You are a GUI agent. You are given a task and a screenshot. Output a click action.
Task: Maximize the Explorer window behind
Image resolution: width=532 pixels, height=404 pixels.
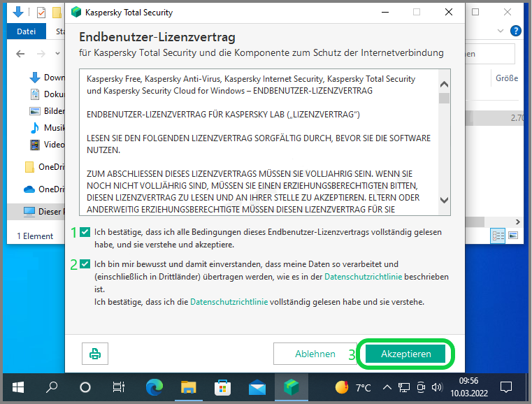[475, 12]
